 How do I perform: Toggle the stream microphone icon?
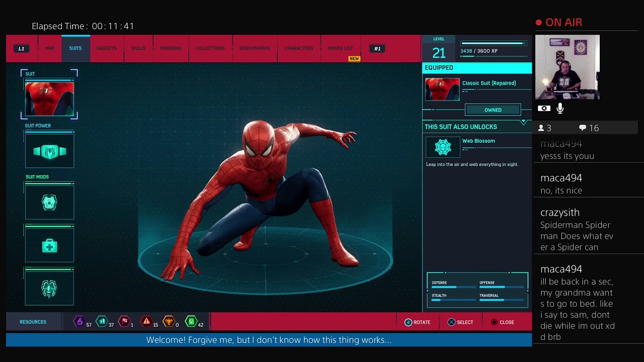(560, 109)
